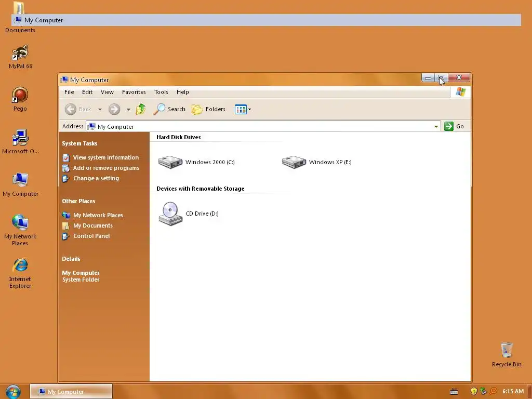Click the green Go arrow button

[x=448, y=126]
